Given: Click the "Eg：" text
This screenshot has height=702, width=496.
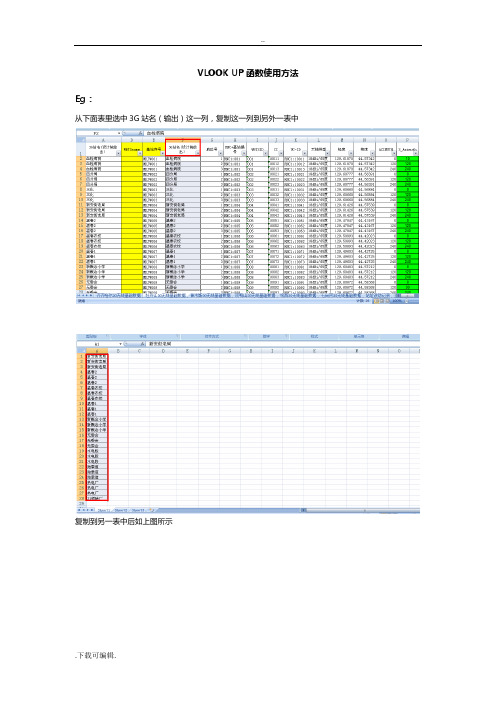Looking at the screenshot, I should click(x=83, y=99).
